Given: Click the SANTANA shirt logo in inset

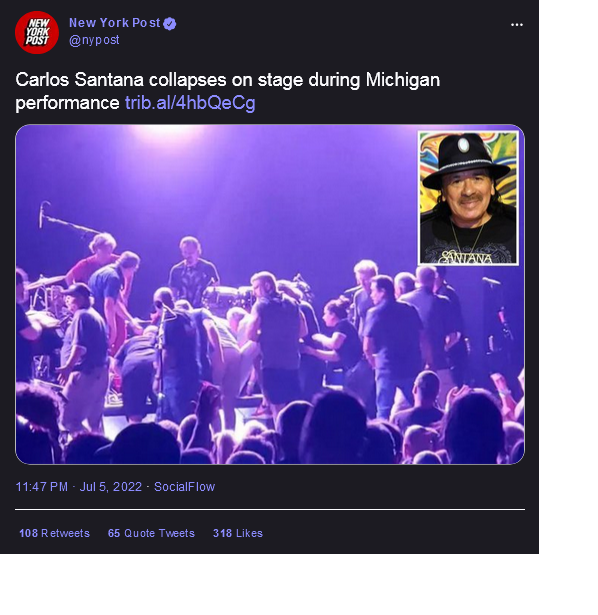Looking at the screenshot, I should (x=466, y=257).
